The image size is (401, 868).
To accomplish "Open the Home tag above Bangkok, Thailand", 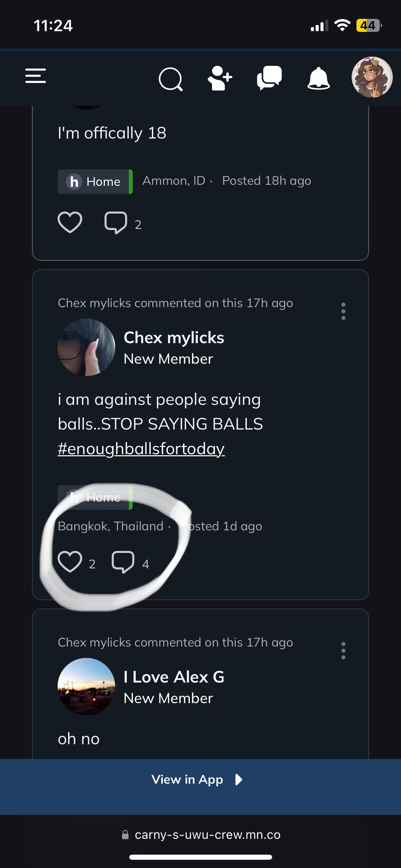I will 95,497.
